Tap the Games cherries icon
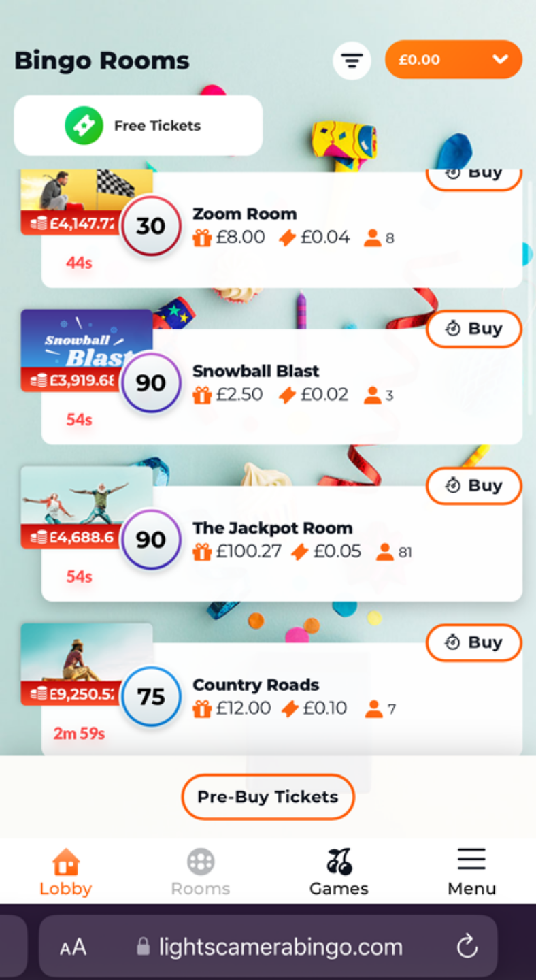The image size is (536, 980). click(x=339, y=862)
